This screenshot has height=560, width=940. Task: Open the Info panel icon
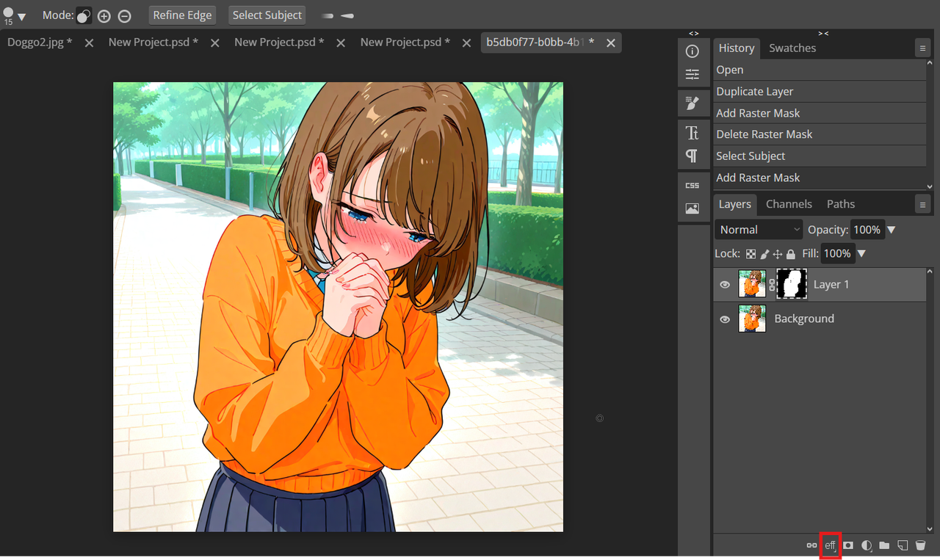click(692, 51)
